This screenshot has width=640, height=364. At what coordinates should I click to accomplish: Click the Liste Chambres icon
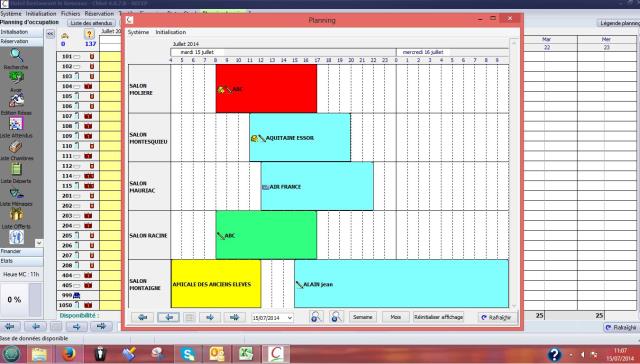[16, 146]
